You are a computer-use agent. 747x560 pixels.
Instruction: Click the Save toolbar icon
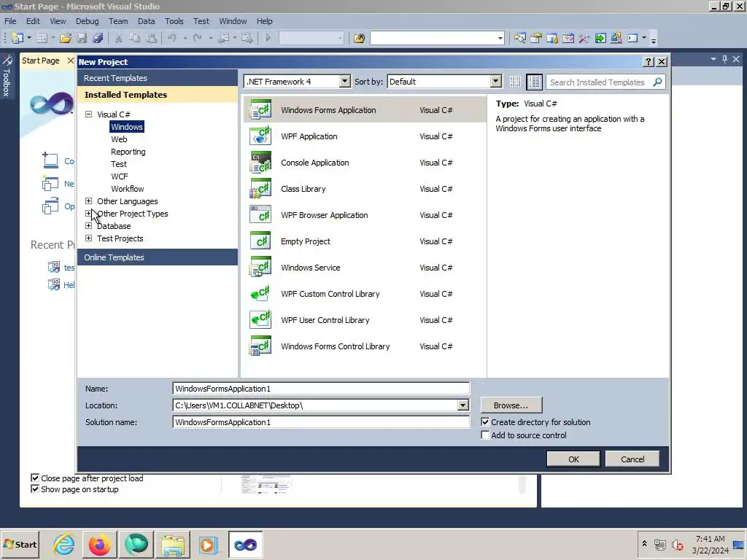82,38
